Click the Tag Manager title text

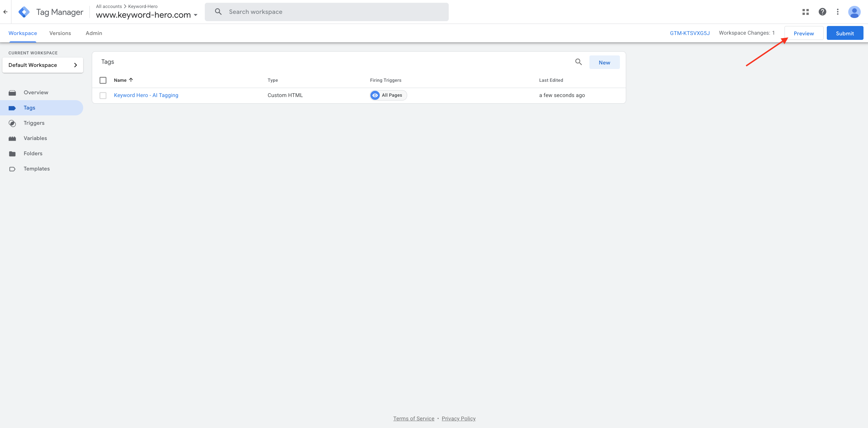(60, 12)
